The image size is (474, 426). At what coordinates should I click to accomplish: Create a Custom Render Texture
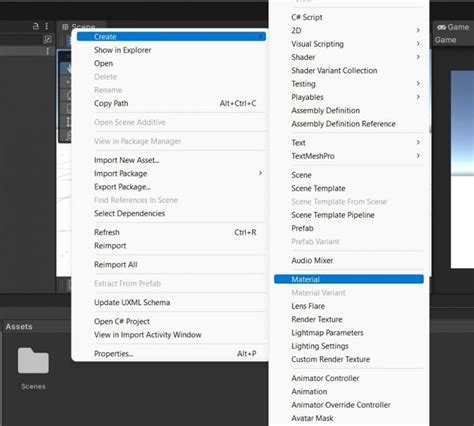[x=349, y=359]
